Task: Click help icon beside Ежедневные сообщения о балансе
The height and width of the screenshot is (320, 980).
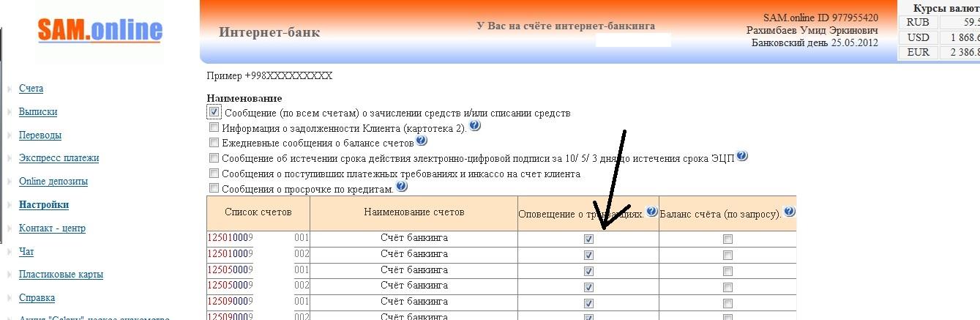Action: 421,141
